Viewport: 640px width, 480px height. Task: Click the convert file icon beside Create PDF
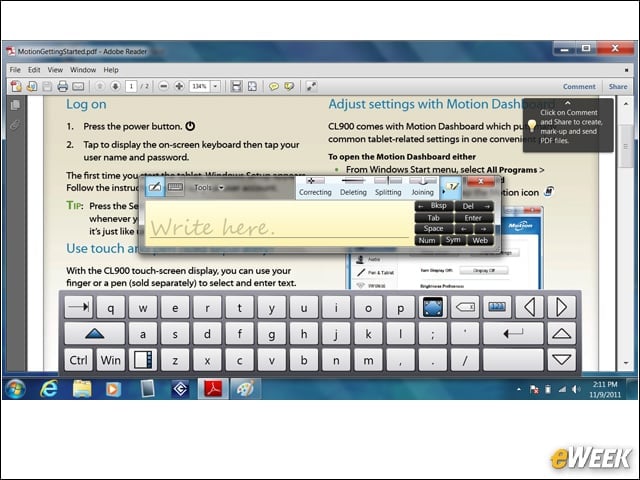[x=32, y=86]
